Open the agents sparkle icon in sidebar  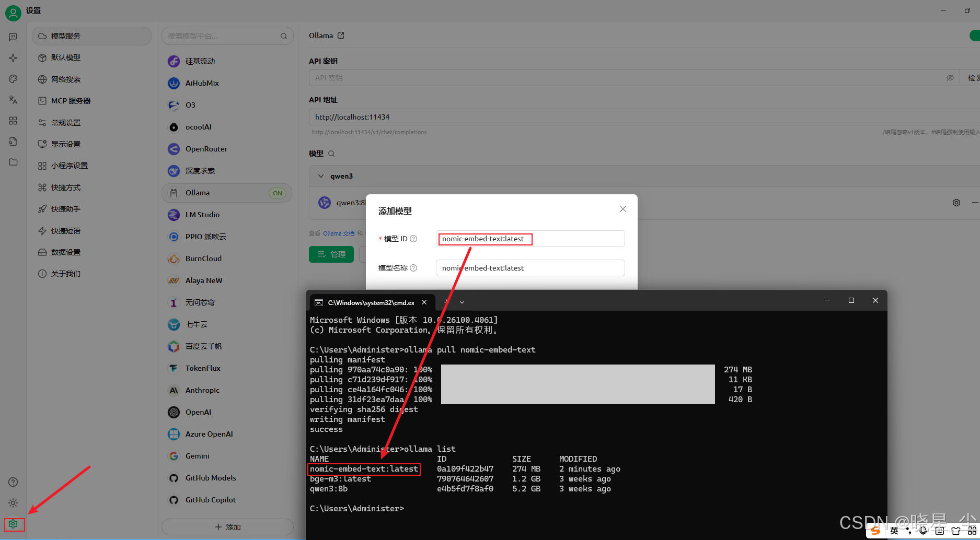(x=13, y=58)
